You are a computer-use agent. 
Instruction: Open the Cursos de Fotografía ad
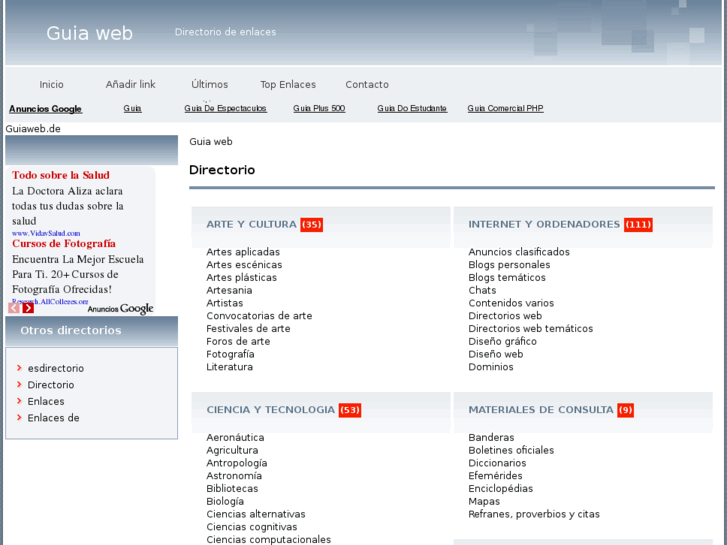pyautogui.click(x=64, y=244)
